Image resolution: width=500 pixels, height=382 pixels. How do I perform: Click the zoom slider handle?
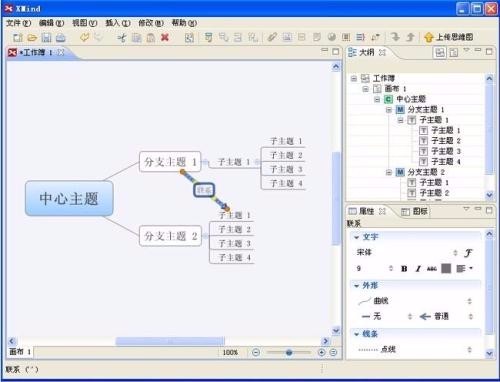click(289, 352)
